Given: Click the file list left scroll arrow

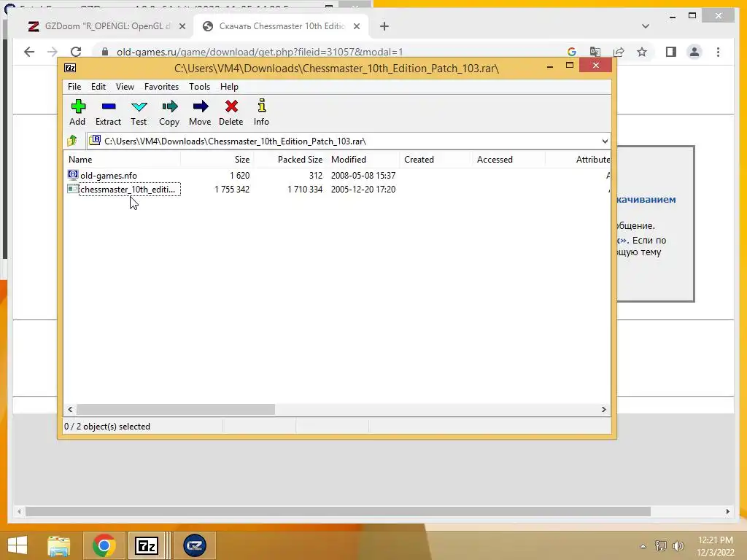Looking at the screenshot, I should [x=70, y=409].
